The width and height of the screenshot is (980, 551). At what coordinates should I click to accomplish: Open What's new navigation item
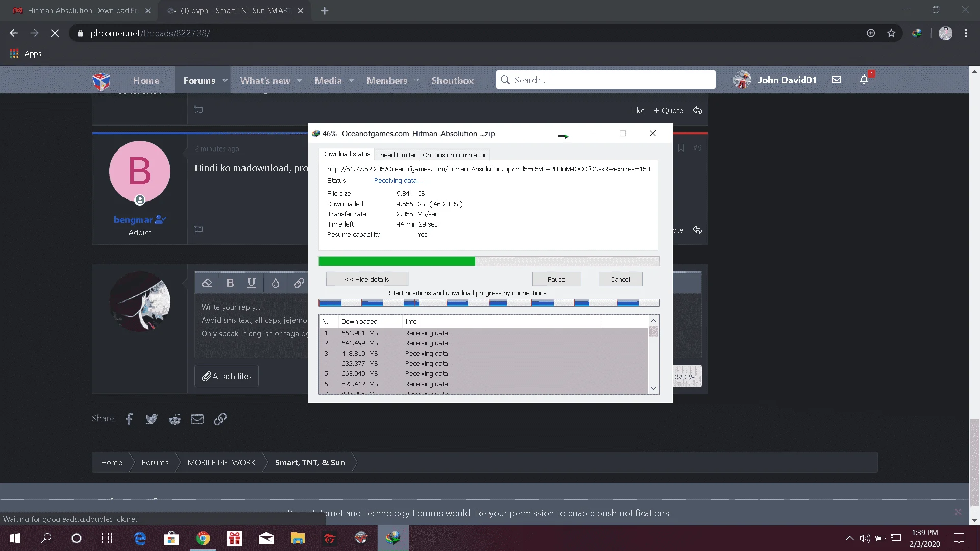coord(265,81)
